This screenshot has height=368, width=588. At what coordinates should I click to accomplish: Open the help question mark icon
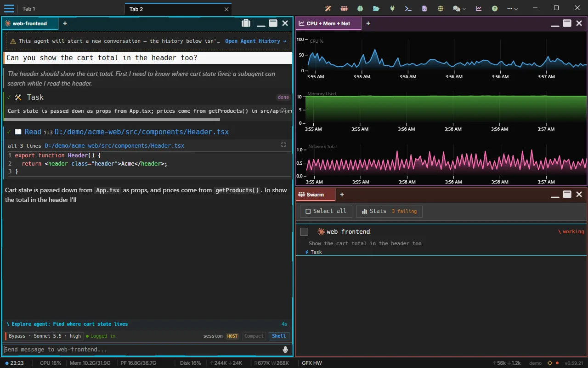coord(495,8)
